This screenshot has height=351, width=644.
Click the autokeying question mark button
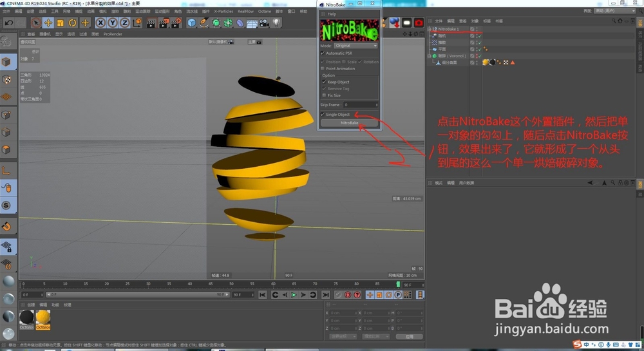pos(357,295)
